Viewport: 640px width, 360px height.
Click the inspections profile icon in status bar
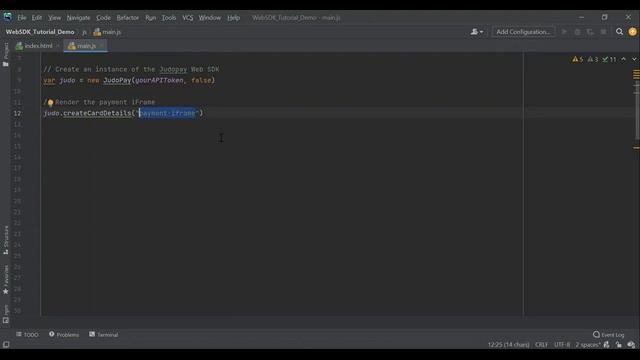[631, 345]
